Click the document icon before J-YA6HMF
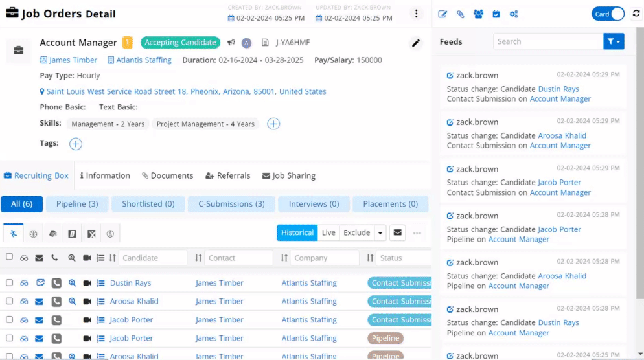The height and width of the screenshot is (360, 644). point(266,42)
